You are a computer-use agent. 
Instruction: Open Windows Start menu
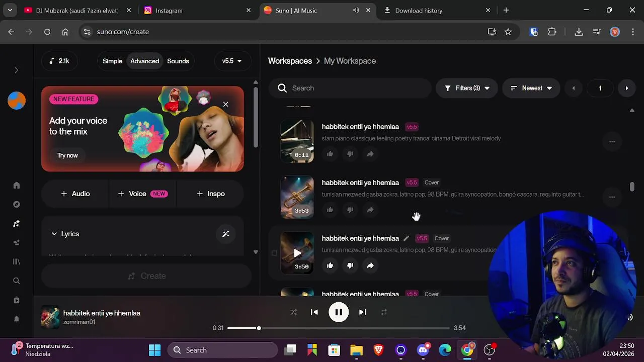[x=154, y=350]
